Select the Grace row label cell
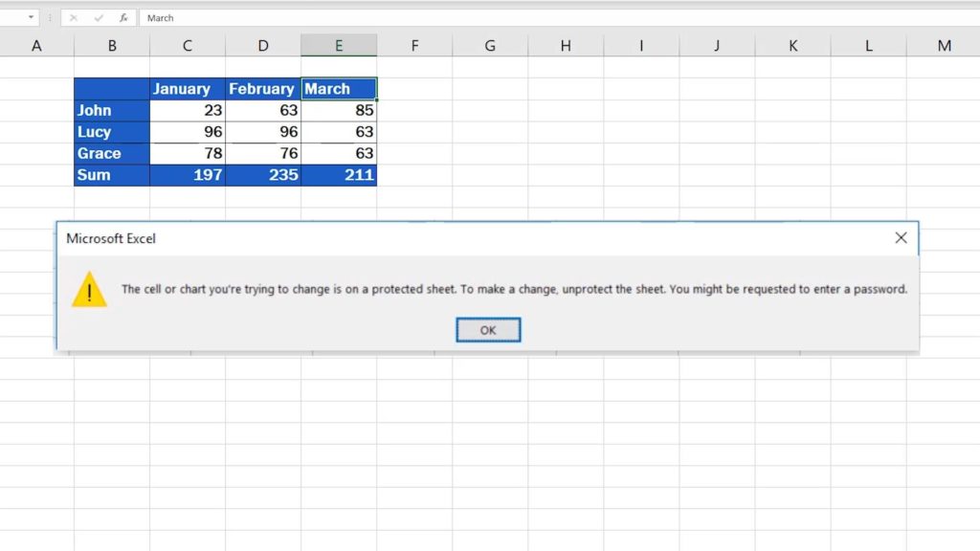This screenshot has width=980, height=551. 112,154
